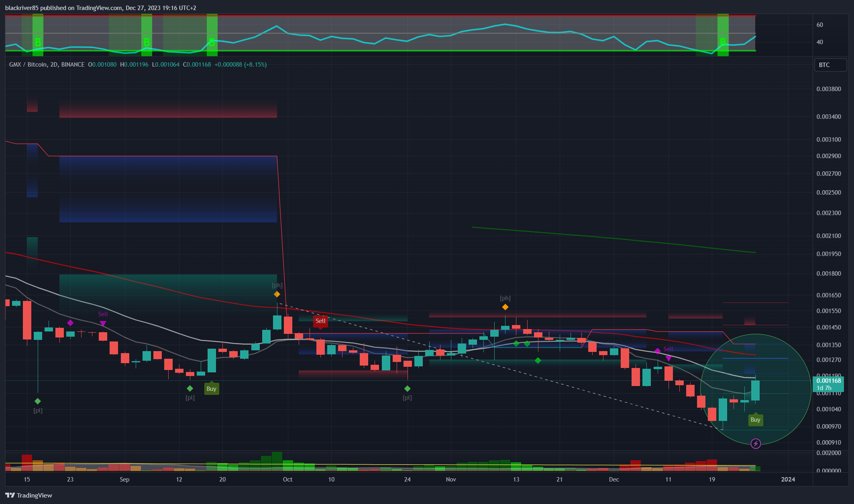Click the current price label 0.001168
This screenshot has width=854, height=504.
830,381
